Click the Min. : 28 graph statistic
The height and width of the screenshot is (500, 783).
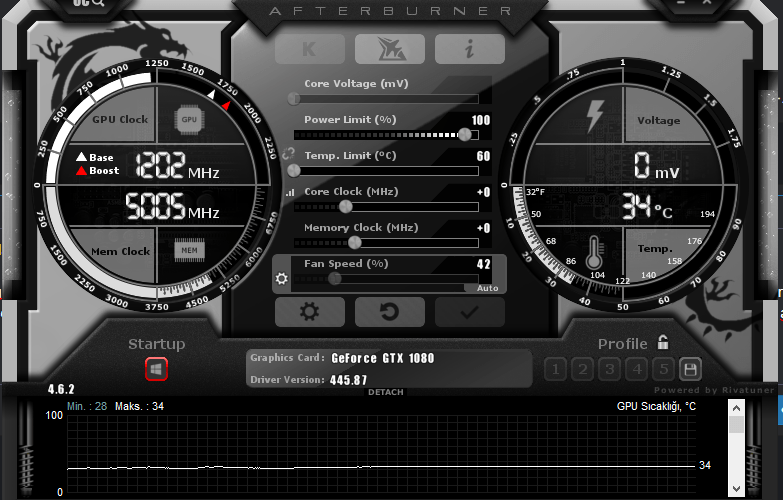(87, 406)
